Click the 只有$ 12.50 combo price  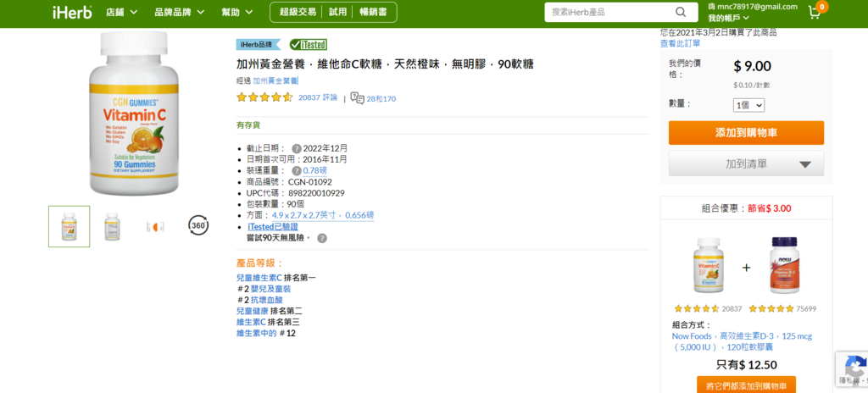click(x=746, y=365)
